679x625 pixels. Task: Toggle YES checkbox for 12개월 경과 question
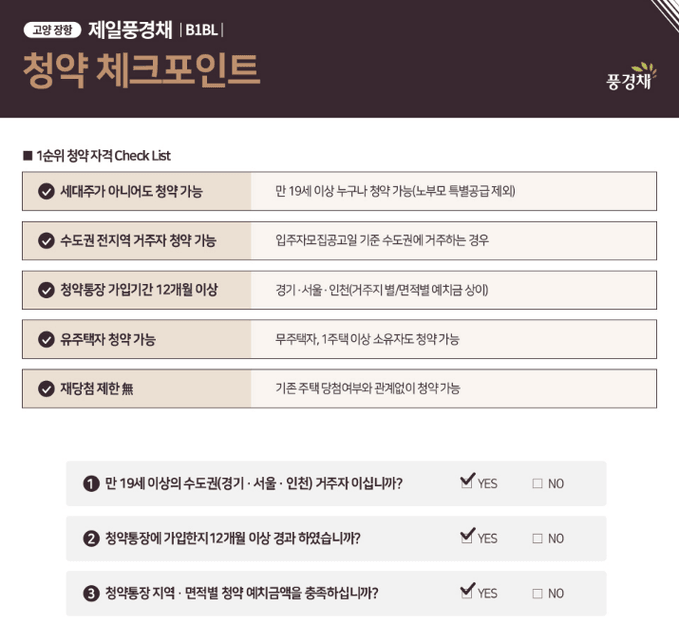pyautogui.click(x=467, y=537)
